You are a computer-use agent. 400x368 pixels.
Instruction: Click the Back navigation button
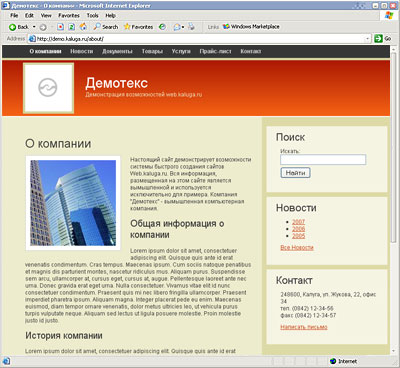(x=19, y=27)
